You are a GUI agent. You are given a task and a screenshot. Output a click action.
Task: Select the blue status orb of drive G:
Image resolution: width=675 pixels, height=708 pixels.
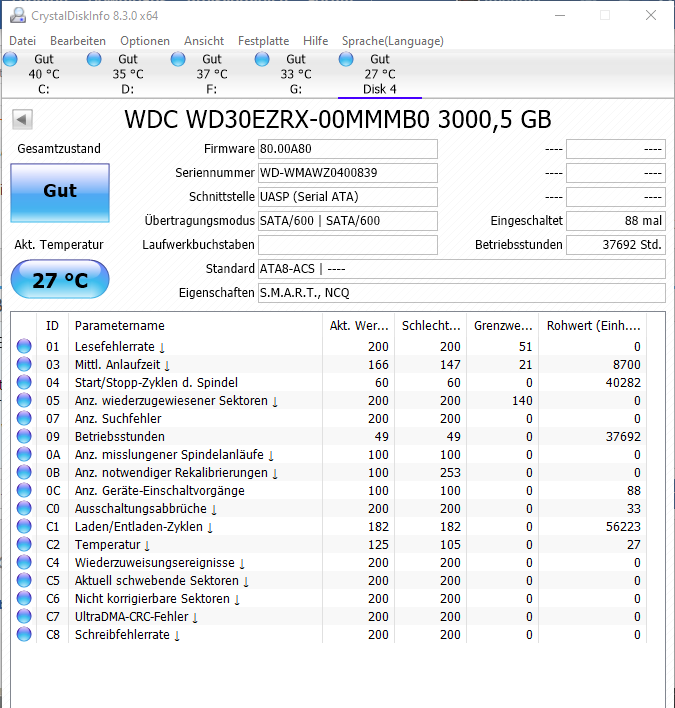coord(262,59)
